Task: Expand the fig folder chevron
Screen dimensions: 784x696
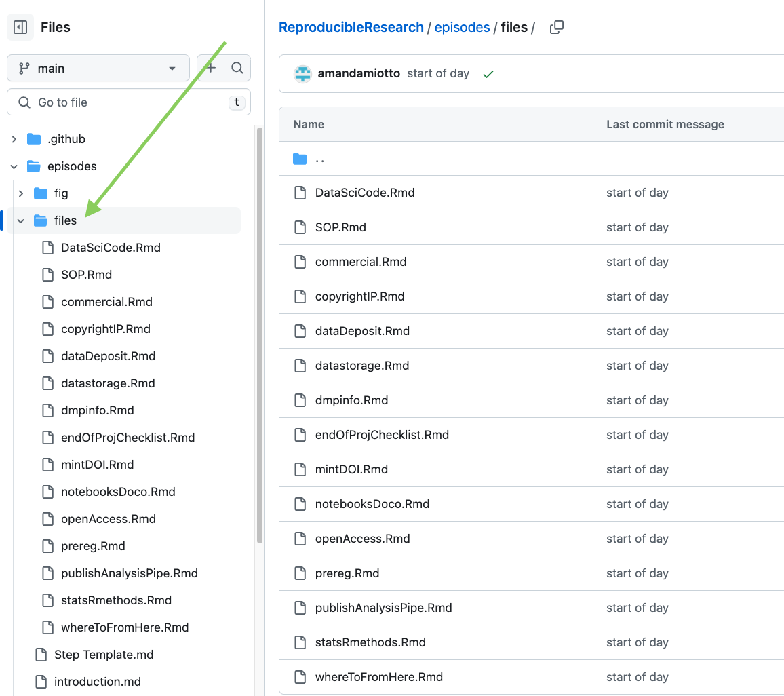Action: pyautogui.click(x=21, y=193)
